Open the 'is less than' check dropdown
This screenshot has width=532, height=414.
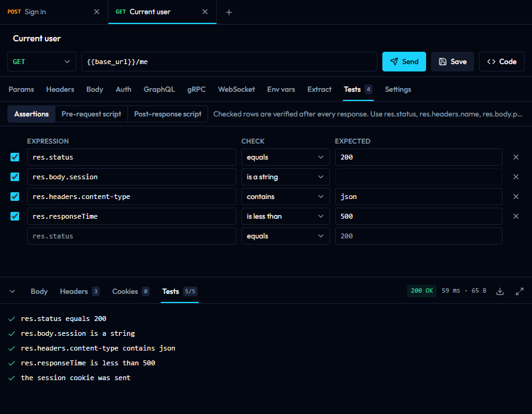point(285,216)
